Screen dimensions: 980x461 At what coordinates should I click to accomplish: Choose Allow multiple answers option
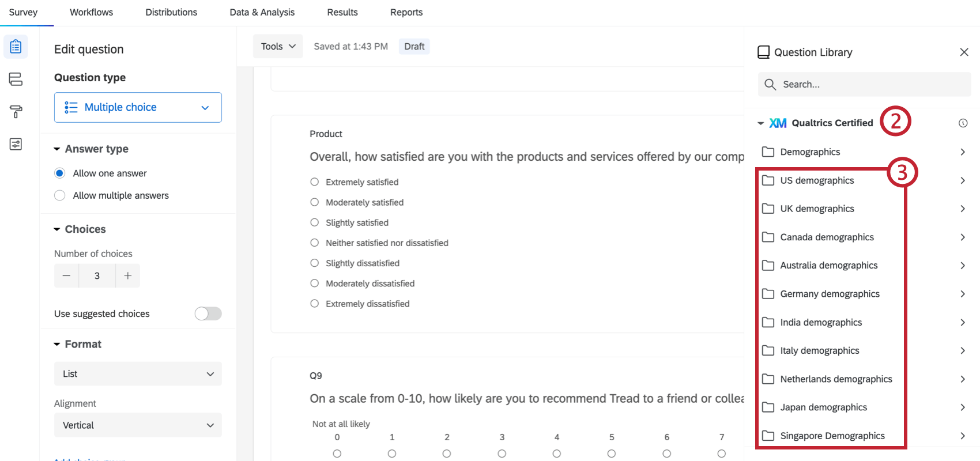(x=60, y=195)
